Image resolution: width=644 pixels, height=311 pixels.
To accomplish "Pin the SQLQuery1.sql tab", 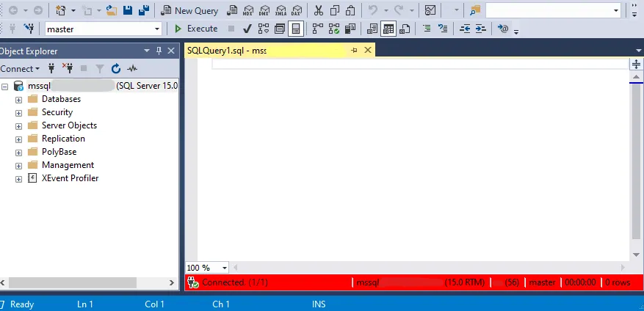I will tap(354, 50).
